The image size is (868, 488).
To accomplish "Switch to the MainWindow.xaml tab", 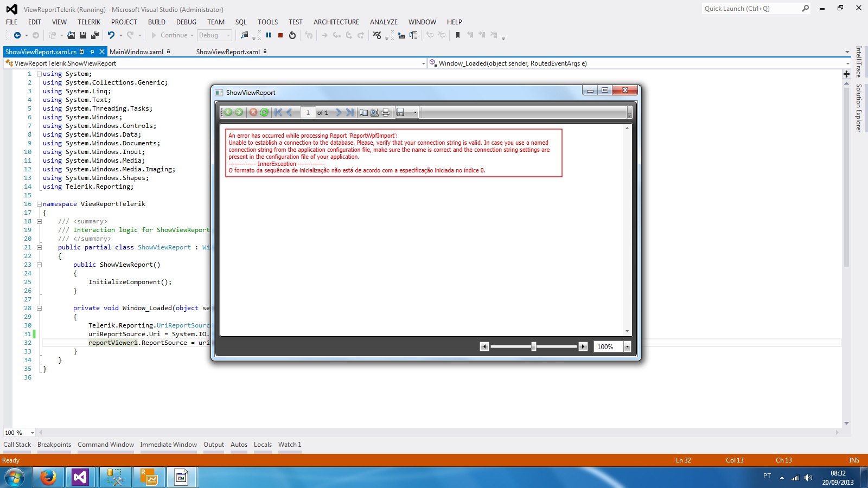I will [136, 52].
